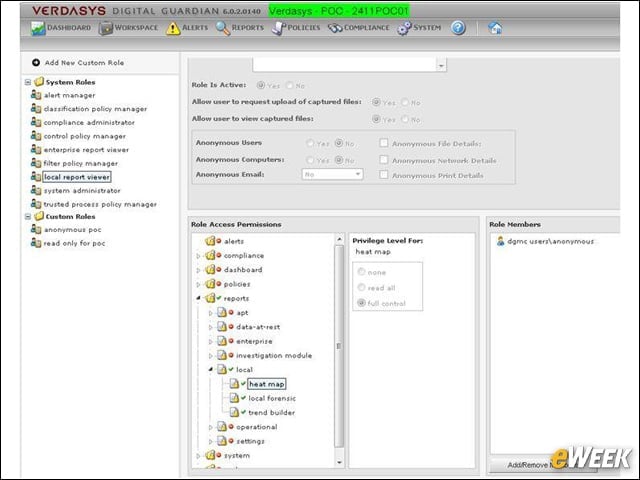Set Role Is Active to Yes
Image resolution: width=640 pixels, height=480 pixels.
pos(260,85)
